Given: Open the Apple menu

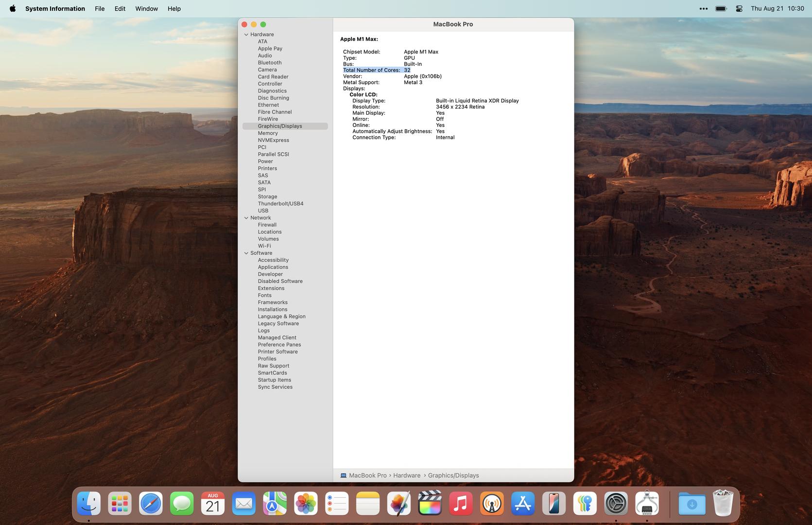Looking at the screenshot, I should coord(13,8).
